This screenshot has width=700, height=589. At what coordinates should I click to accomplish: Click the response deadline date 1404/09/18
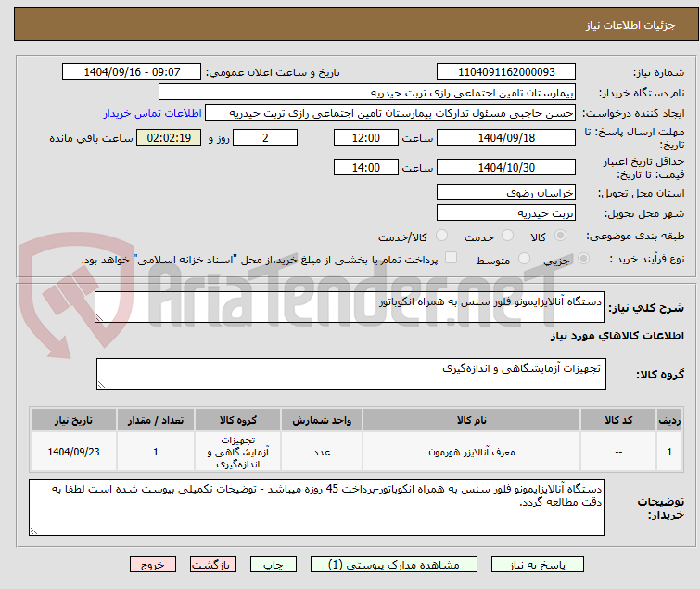tap(506, 137)
